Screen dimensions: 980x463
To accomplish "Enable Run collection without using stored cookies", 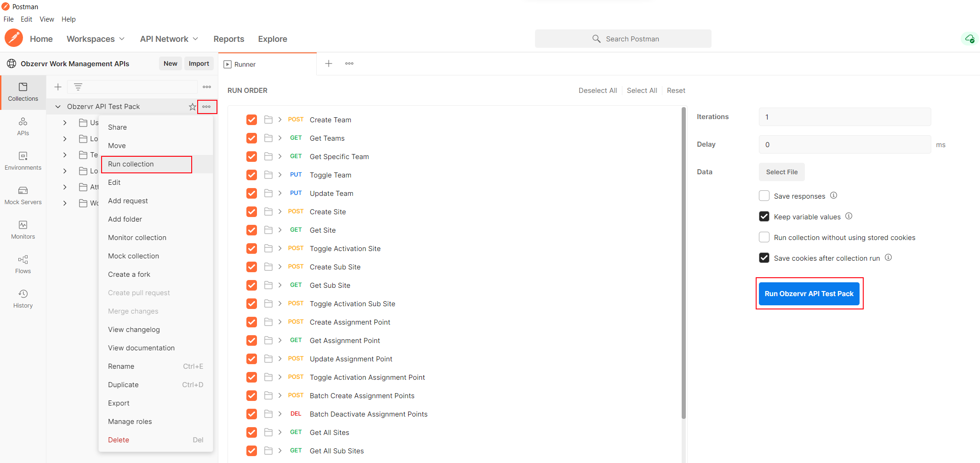I will point(764,237).
